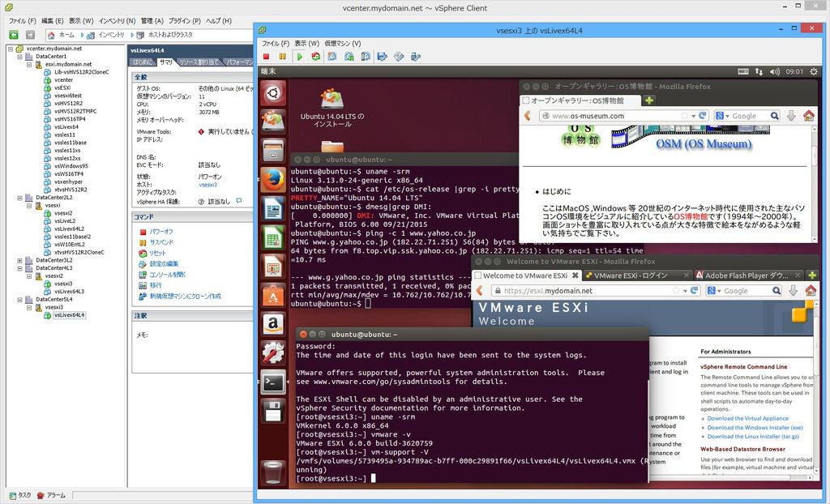Open the snapshot manager icon

pyautogui.click(x=366, y=56)
